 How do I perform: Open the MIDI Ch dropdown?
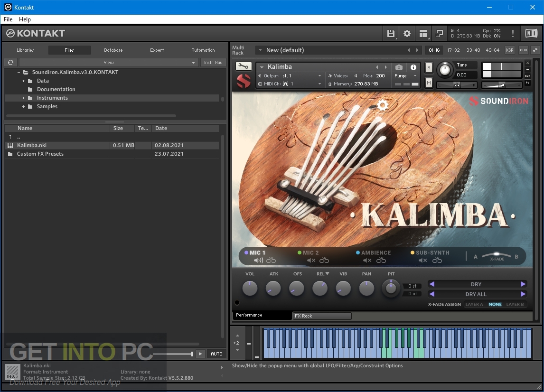(291, 84)
